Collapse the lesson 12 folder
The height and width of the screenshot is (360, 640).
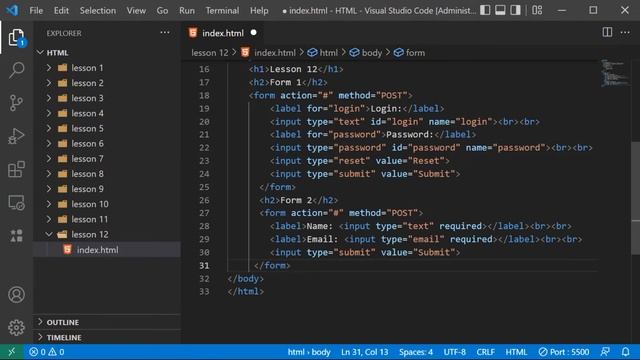(49, 234)
